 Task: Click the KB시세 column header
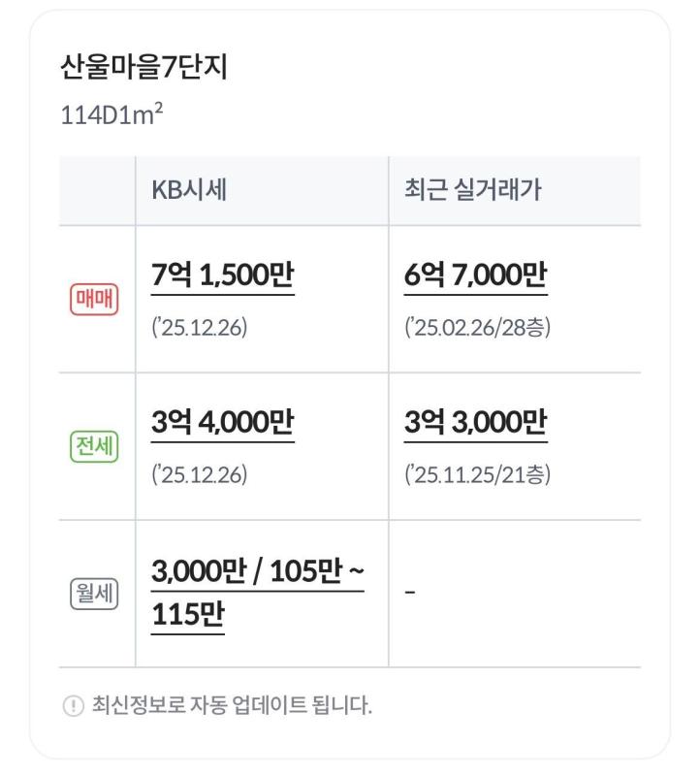(189, 189)
